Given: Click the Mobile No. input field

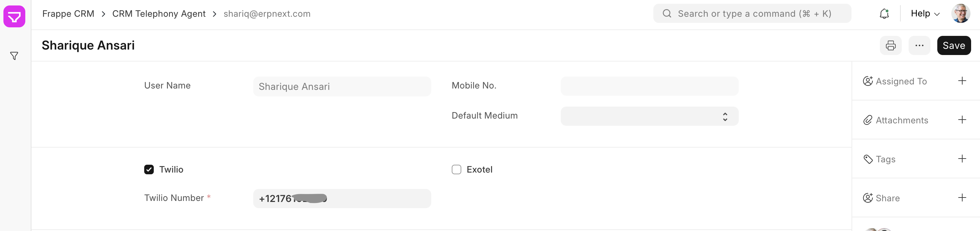Looking at the screenshot, I should tap(648, 86).
